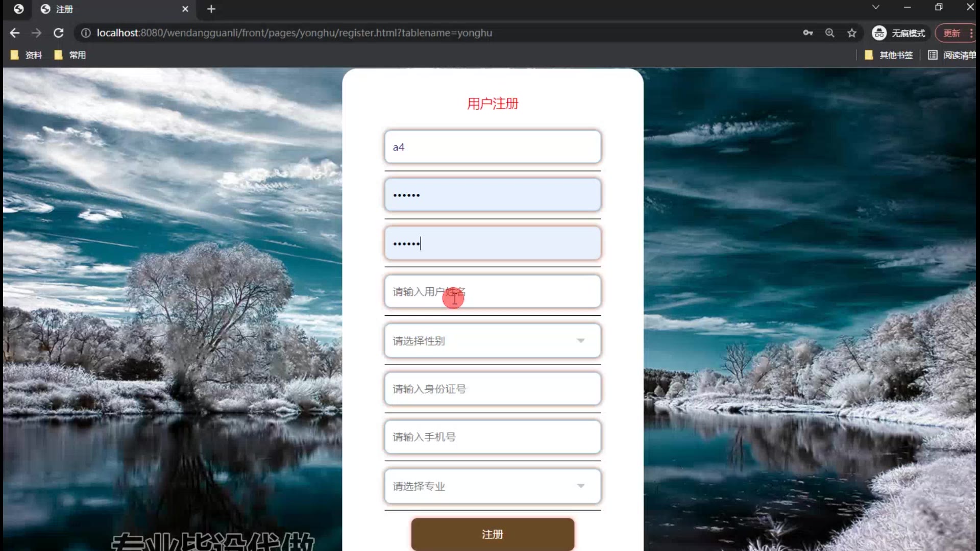This screenshot has width=980, height=551.
Task: Expand the 请选择性别 gender dropdown
Action: [x=492, y=341]
